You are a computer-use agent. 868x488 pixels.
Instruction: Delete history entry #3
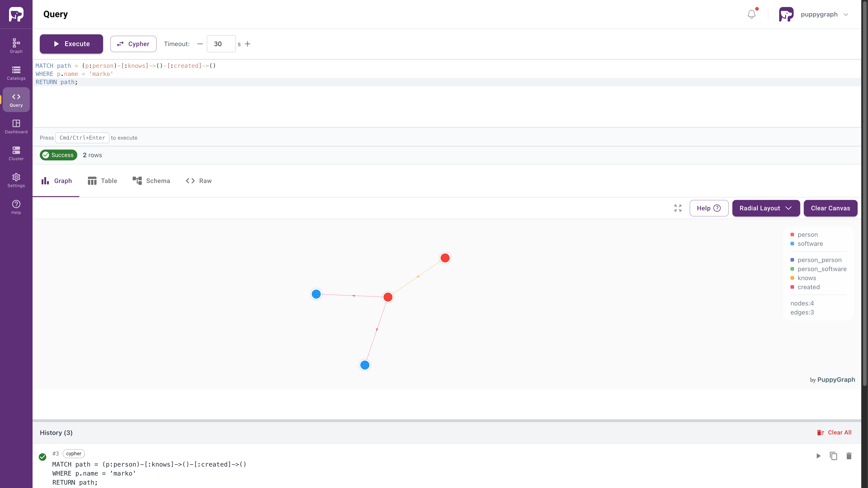click(x=849, y=456)
